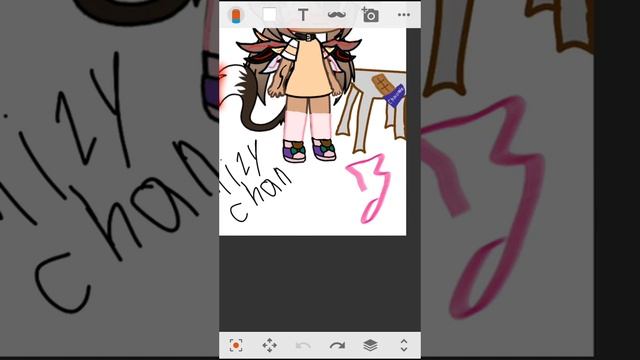The width and height of the screenshot is (640, 360).
Task: Select the eraser brush tool icon
Action: point(236,16)
